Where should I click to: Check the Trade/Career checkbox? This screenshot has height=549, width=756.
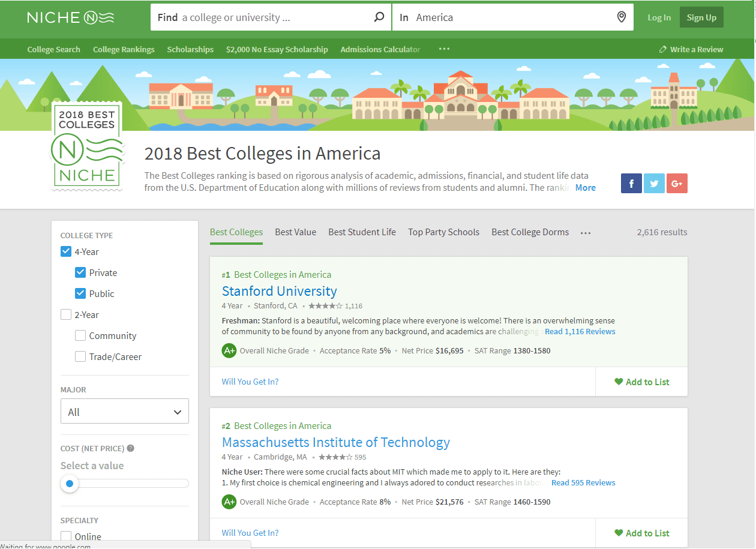pyautogui.click(x=80, y=356)
